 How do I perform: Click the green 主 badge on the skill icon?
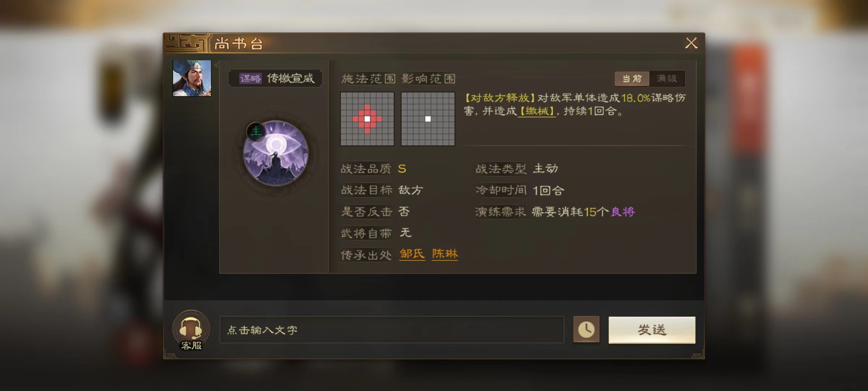tap(256, 131)
